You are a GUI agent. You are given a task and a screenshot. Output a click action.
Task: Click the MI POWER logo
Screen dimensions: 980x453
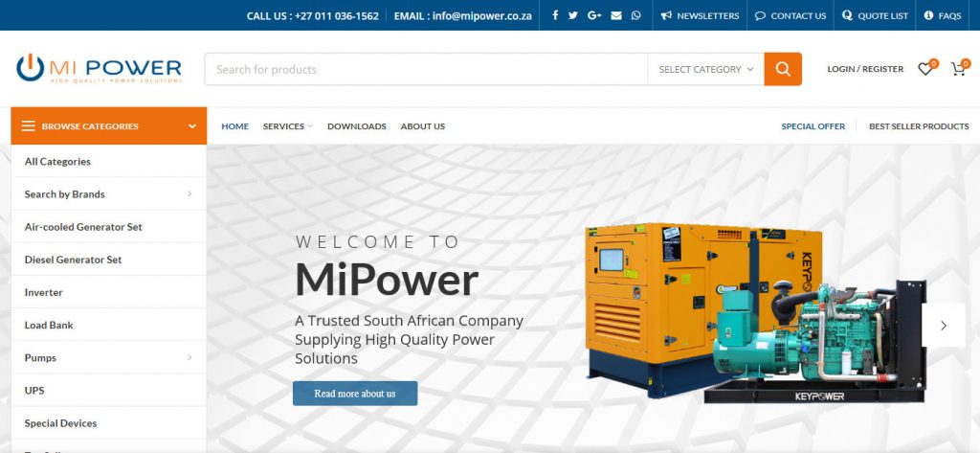(x=100, y=69)
